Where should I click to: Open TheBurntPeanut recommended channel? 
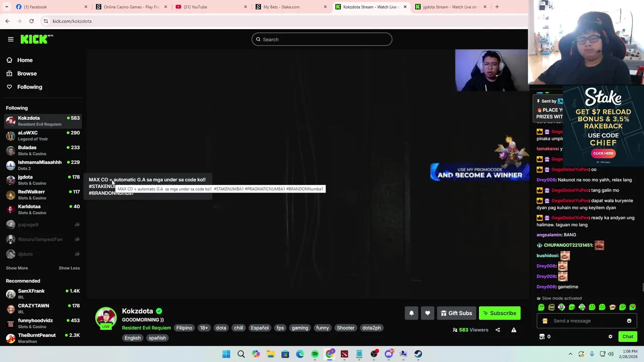(43, 338)
